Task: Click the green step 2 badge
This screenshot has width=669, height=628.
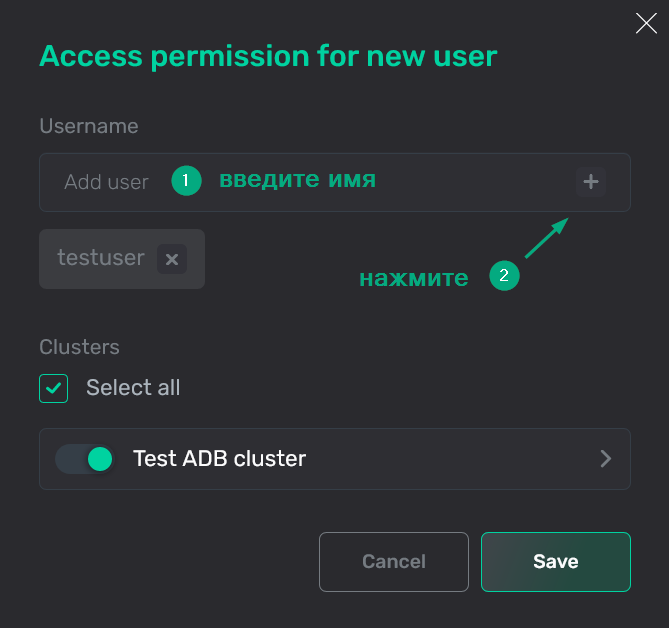Action: coord(503,277)
